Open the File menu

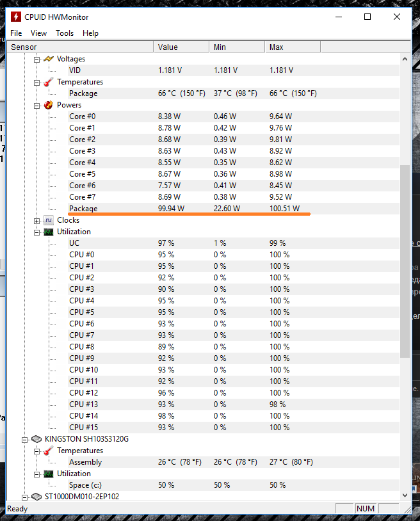pos(16,33)
